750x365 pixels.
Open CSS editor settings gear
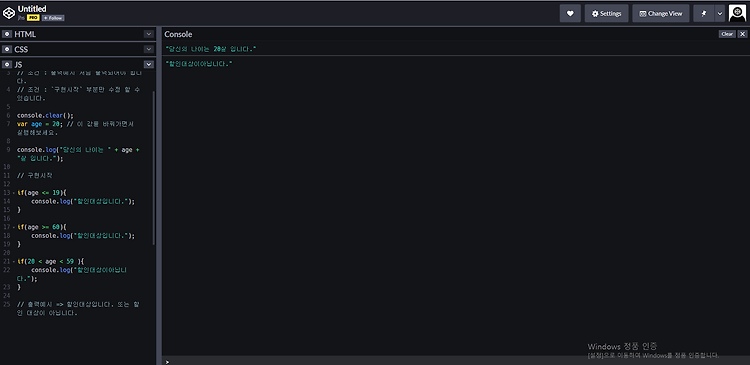(x=7, y=49)
